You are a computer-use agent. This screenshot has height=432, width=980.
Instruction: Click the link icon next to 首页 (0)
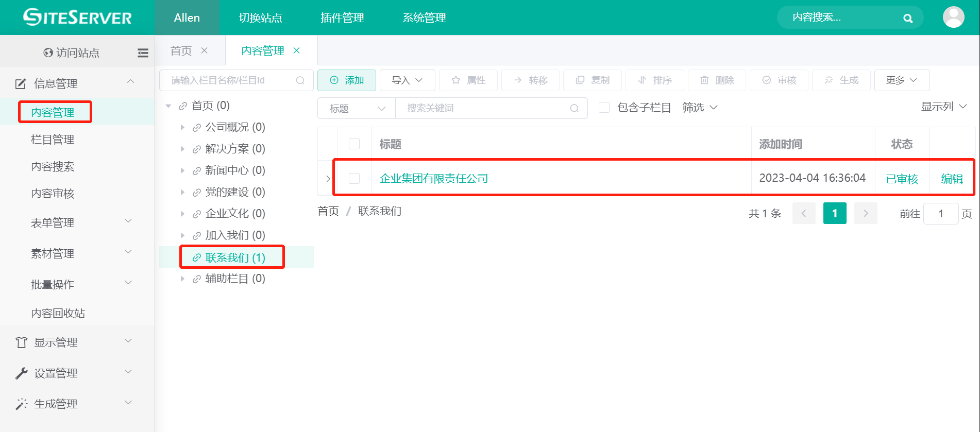pyautogui.click(x=182, y=106)
